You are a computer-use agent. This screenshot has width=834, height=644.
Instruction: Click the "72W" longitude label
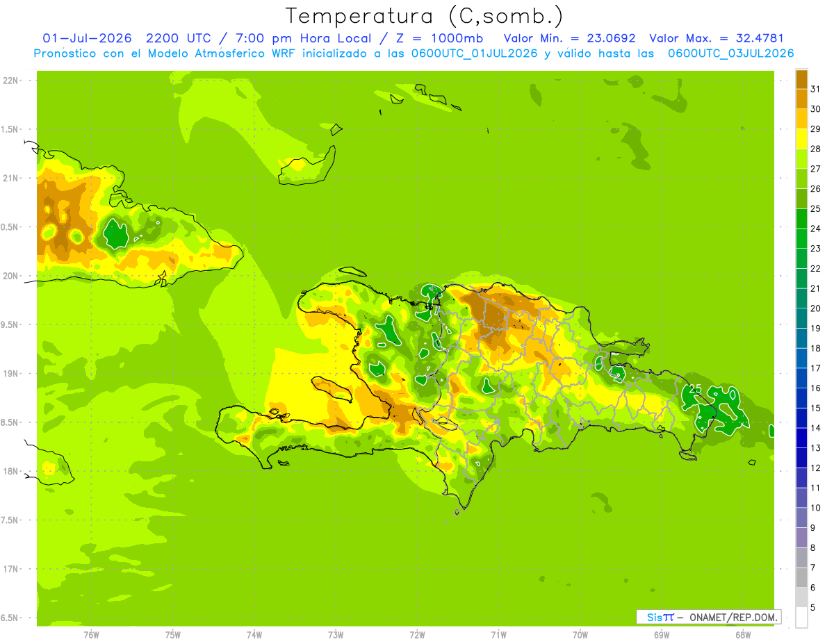417,634
